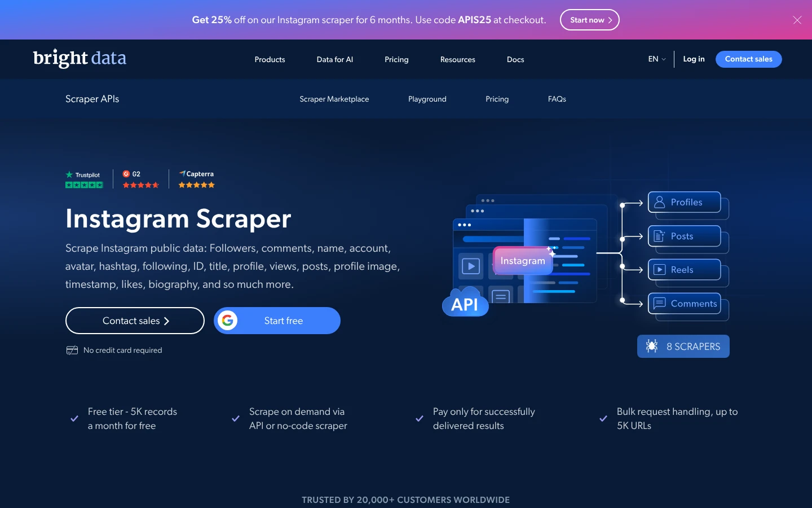Open the Products menu
812x508 pixels.
click(x=270, y=59)
